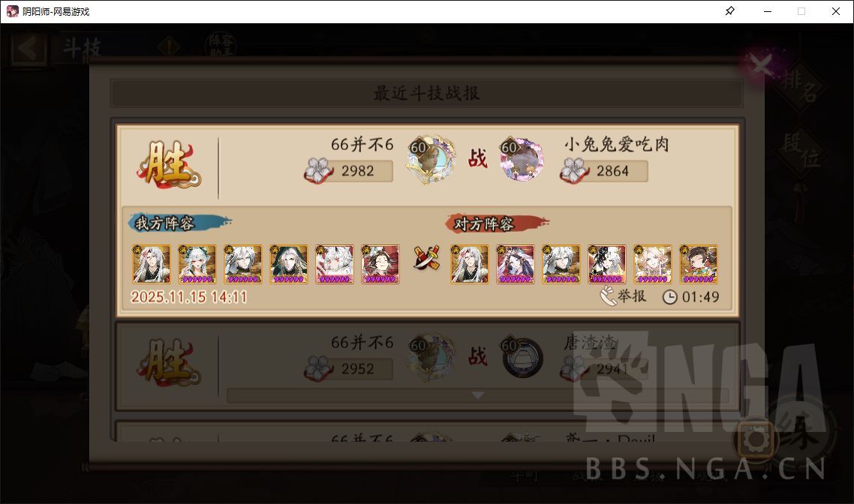Viewport: 854px width, 504px height.
Task: Click the 胜 victory badge of second record
Action: tap(169, 361)
